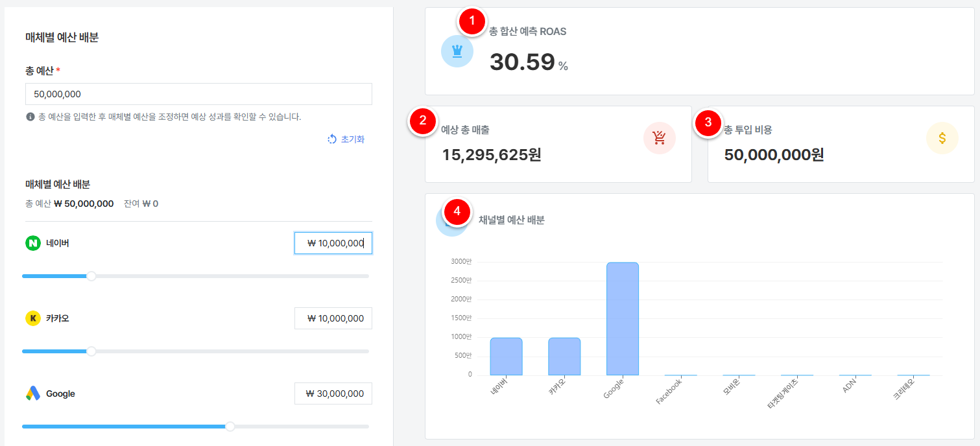Click the info icon under total budget field
This screenshot has width=980, height=446.
point(30,117)
